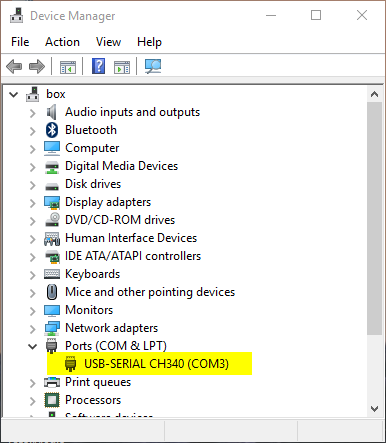The width and height of the screenshot is (386, 443).
Task: Click the Computer category monitor icon
Action: coord(52,148)
